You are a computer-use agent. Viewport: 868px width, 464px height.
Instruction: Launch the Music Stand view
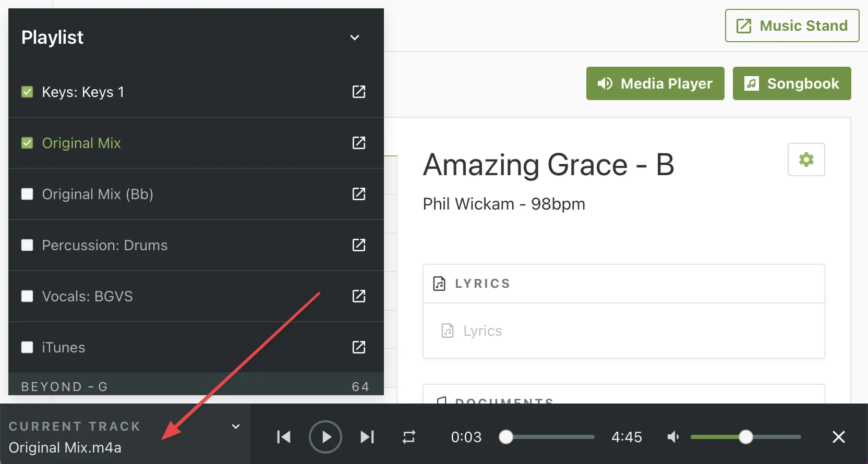click(792, 26)
